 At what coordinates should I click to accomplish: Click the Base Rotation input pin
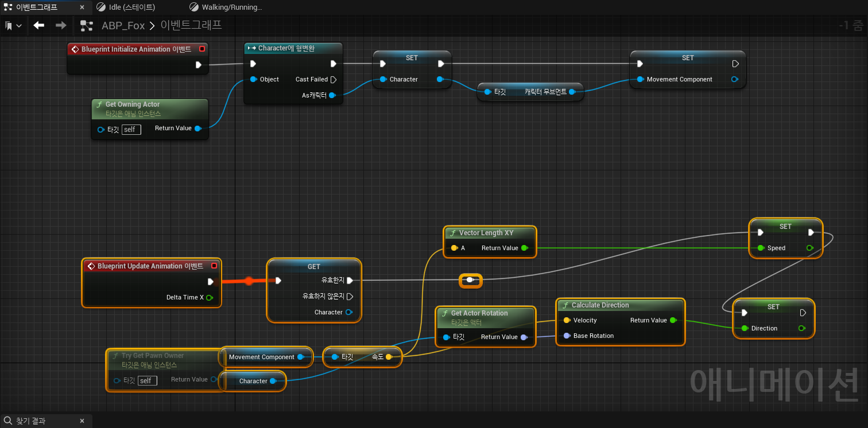[567, 336]
